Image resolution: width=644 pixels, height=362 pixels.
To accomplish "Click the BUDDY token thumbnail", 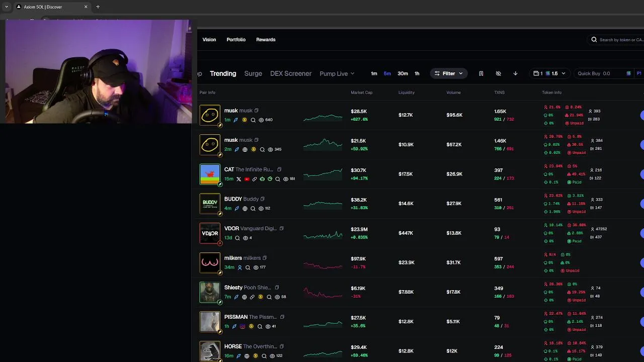I will point(210,204).
